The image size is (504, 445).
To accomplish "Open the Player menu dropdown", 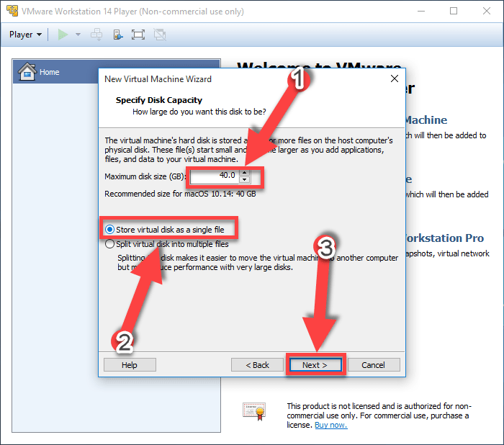I will [25, 35].
